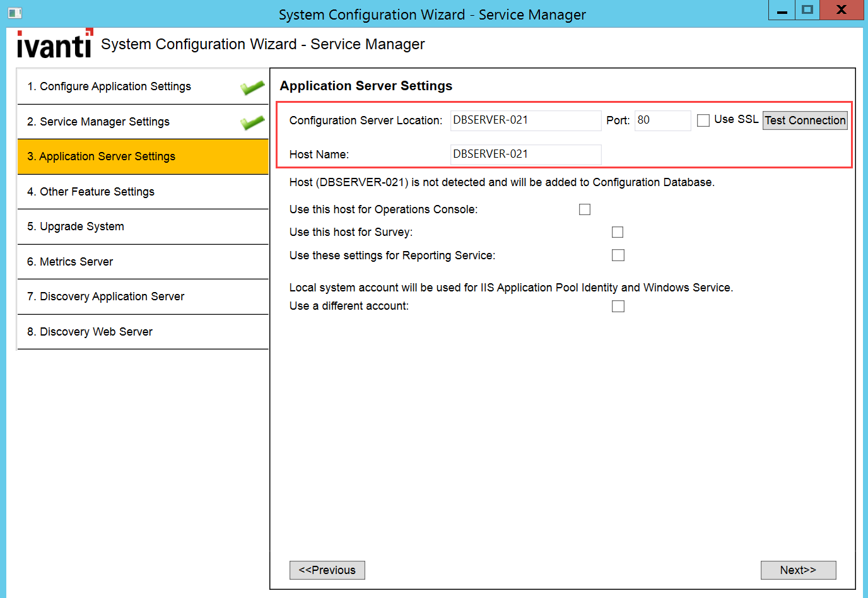Screen dimensions: 868x598
Task: Enable Use these settings for Reporting Service
Action: coord(618,255)
